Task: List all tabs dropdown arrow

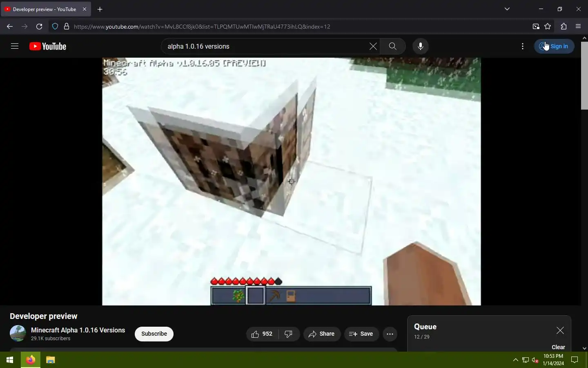Action: click(507, 9)
